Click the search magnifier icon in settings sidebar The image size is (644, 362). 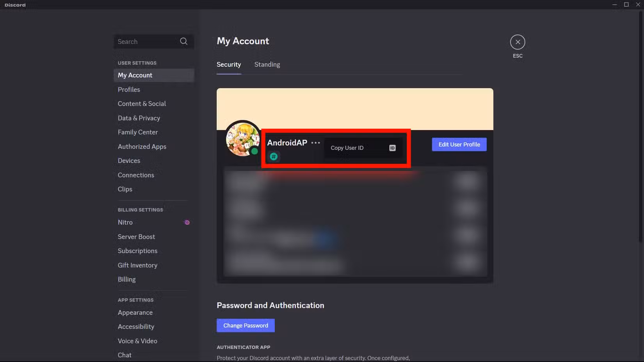[183, 41]
